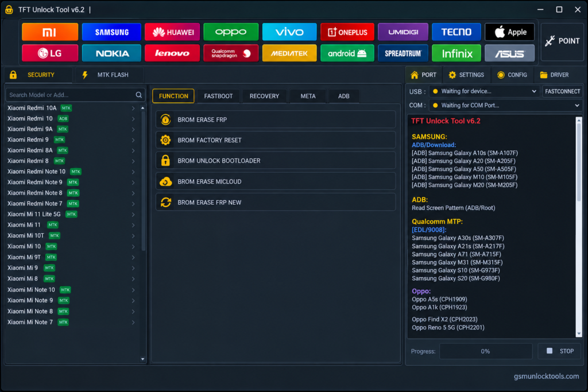Open the Lenovo brand tile
Image resolution: width=588 pixels, height=392 pixels.
[172, 53]
